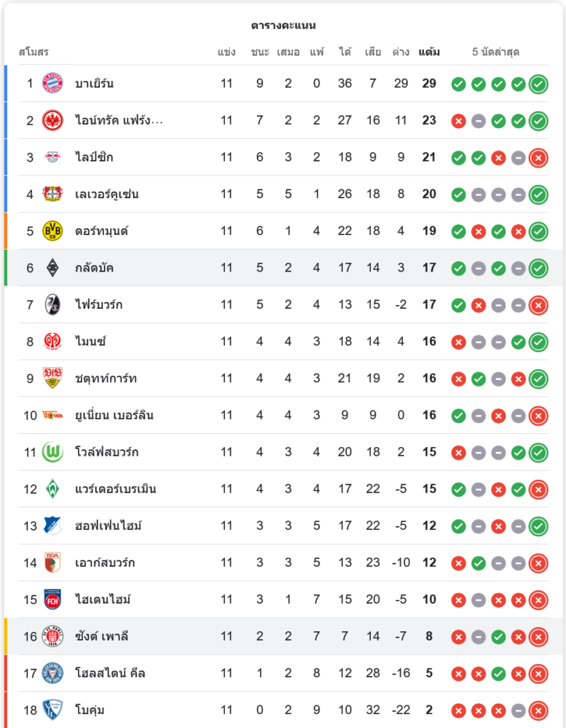
Task: Click the Eintracht Frankfurt club logo
Action: click(52, 120)
